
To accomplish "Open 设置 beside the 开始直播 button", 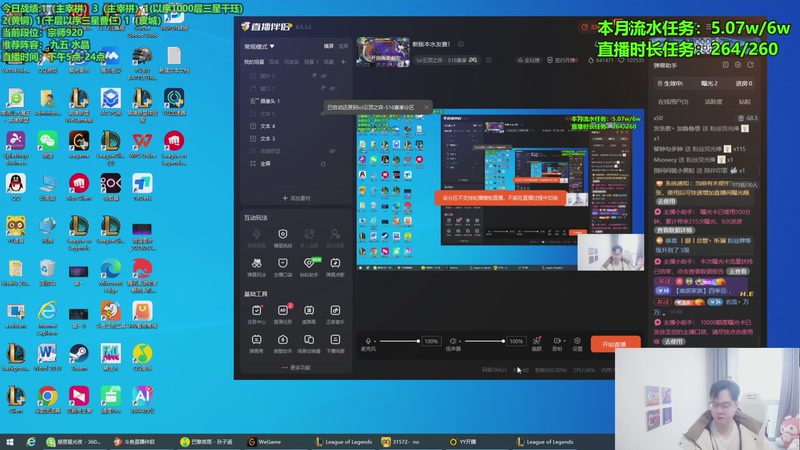I will pos(577,343).
